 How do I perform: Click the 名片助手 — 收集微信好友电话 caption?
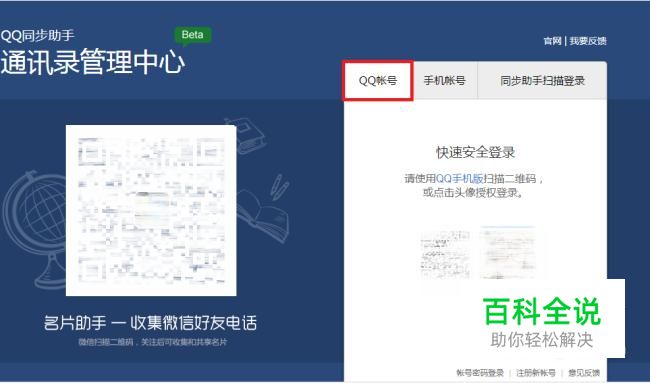pos(150,323)
